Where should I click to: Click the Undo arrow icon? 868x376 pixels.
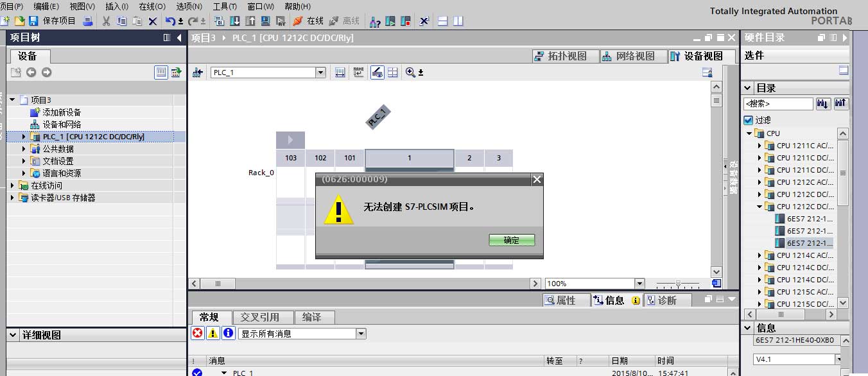click(170, 21)
